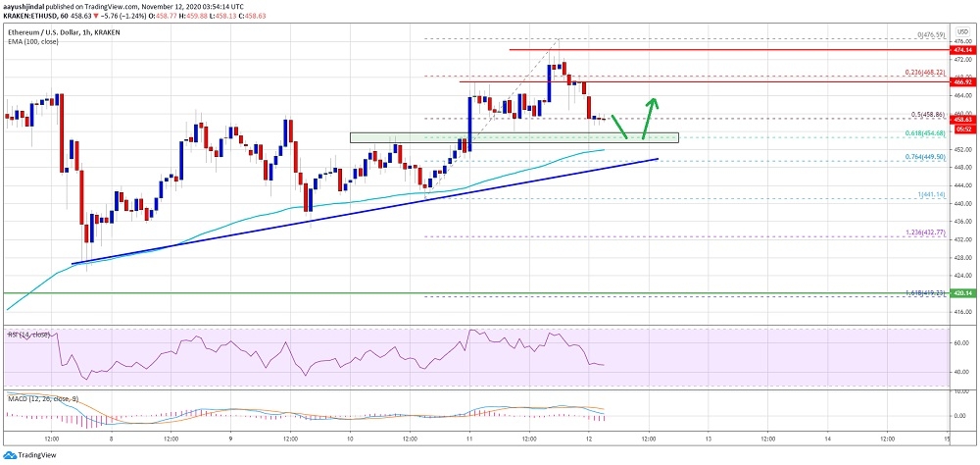The image size is (980, 465).
Task: Click date label 15 on time axis
Action: [948, 439]
